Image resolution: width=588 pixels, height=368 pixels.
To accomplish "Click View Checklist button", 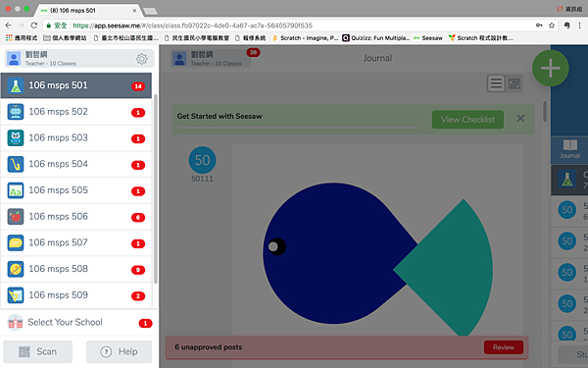I will [x=467, y=120].
